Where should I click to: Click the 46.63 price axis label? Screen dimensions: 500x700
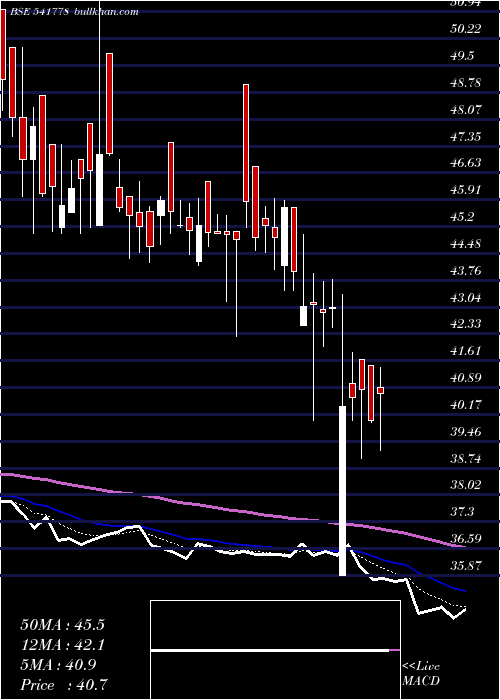pos(466,163)
